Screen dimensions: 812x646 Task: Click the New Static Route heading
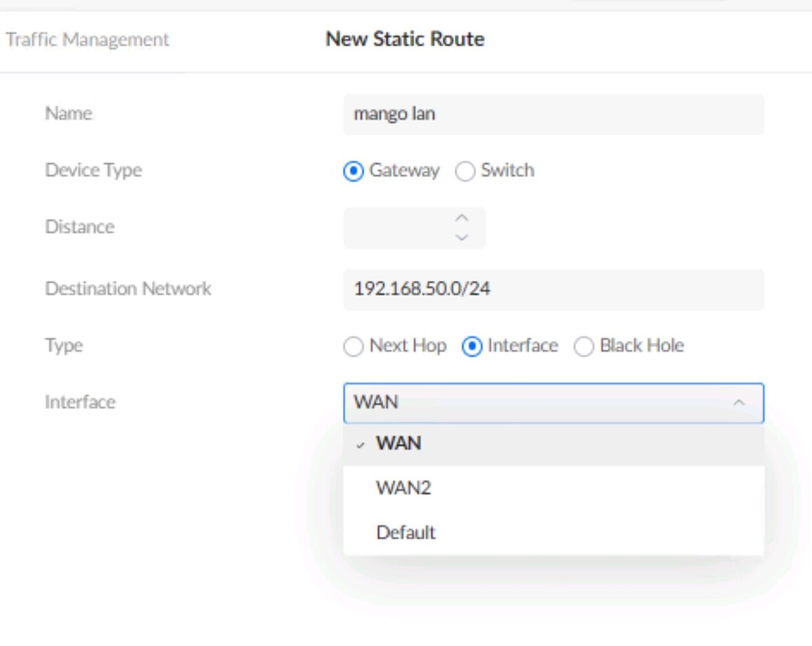(x=405, y=39)
